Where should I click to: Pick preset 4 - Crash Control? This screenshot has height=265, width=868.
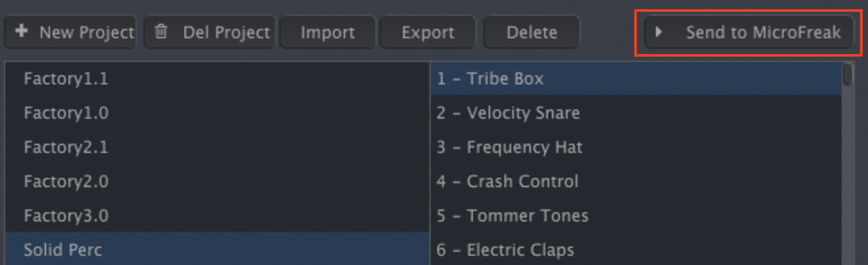click(636, 181)
